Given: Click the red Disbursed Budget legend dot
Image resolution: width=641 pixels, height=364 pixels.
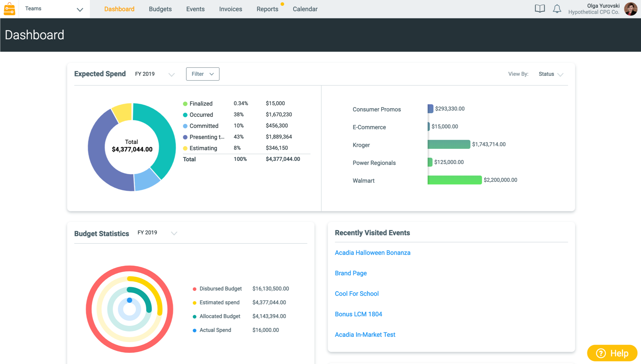Looking at the screenshot, I should tap(194, 289).
